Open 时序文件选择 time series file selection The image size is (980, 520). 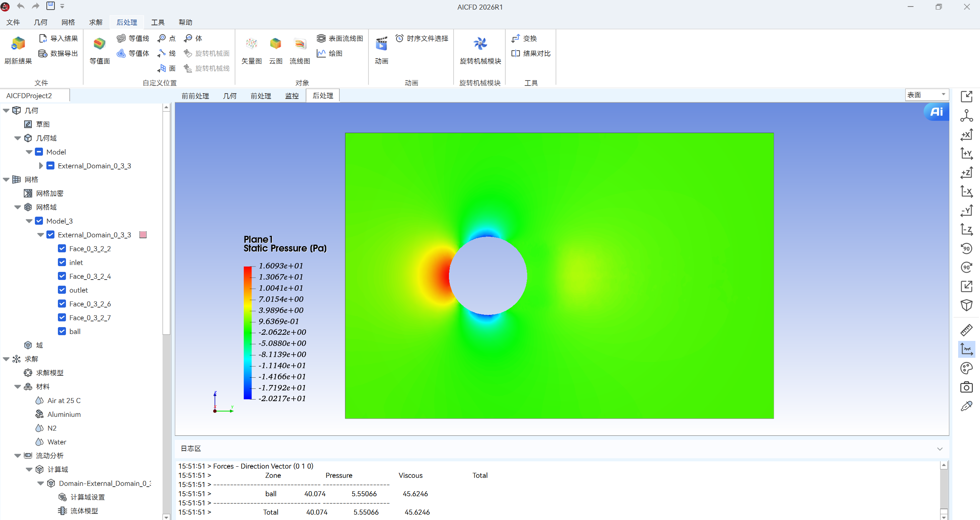click(422, 38)
